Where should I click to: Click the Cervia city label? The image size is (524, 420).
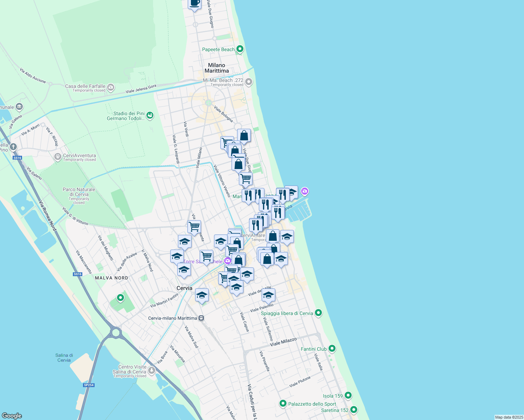185,288
